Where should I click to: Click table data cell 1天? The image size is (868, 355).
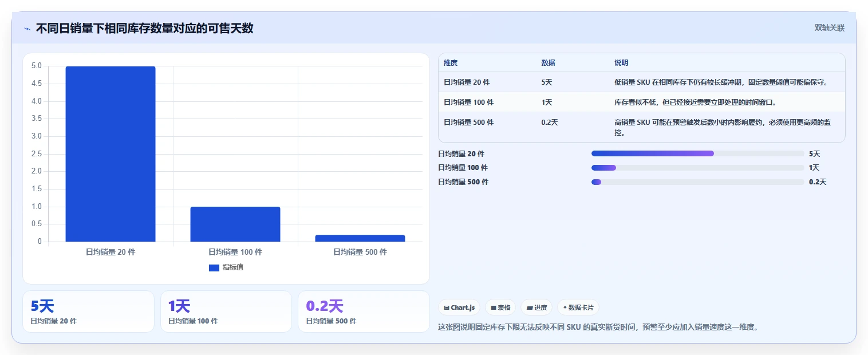pyautogui.click(x=547, y=102)
